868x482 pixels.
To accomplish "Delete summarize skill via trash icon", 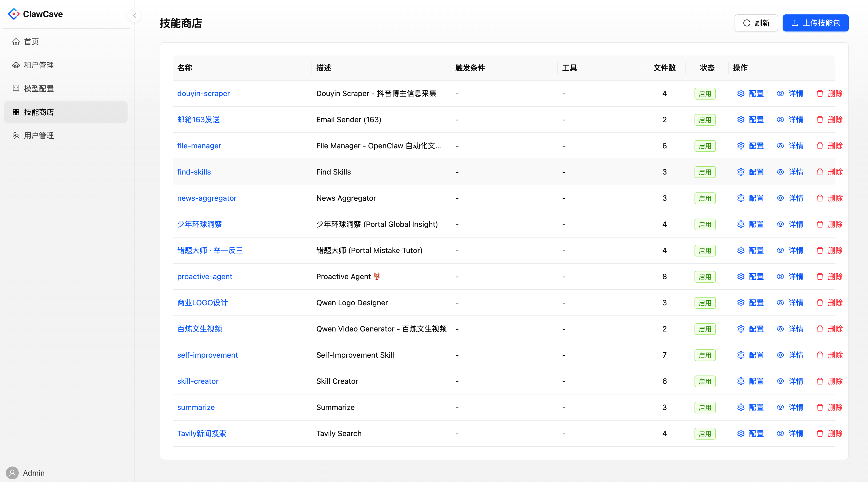I will coord(820,407).
